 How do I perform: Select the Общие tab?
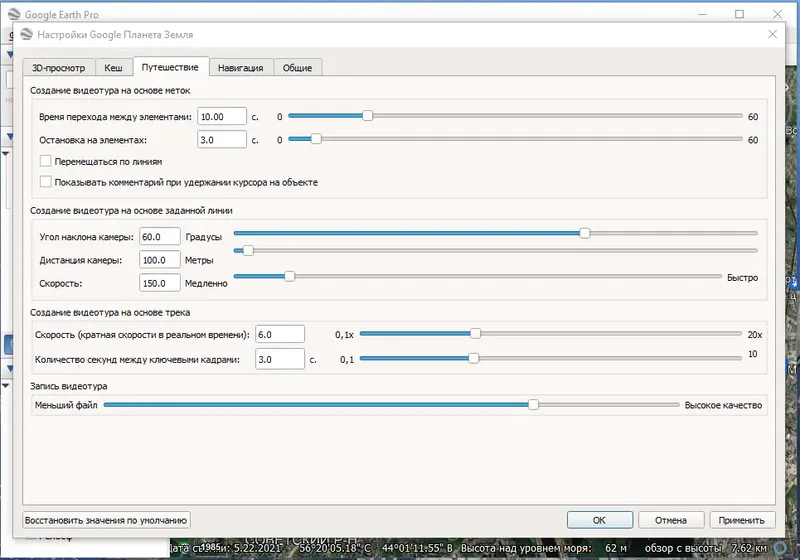pyautogui.click(x=297, y=67)
